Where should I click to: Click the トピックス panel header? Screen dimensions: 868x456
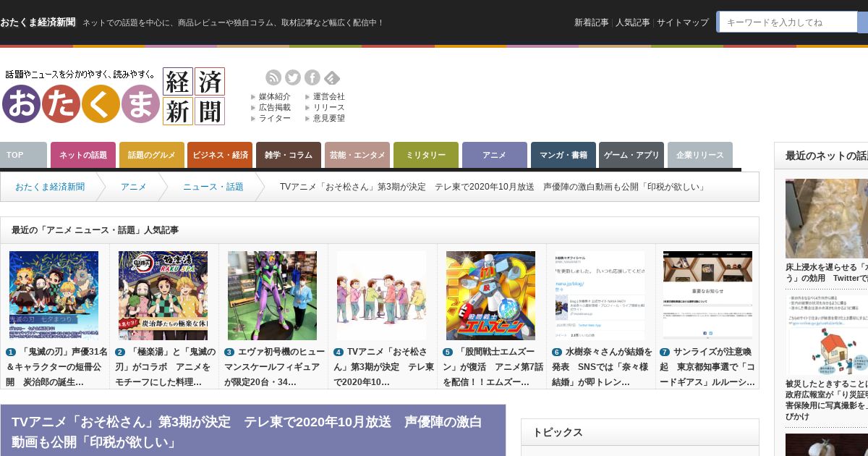coord(640,432)
